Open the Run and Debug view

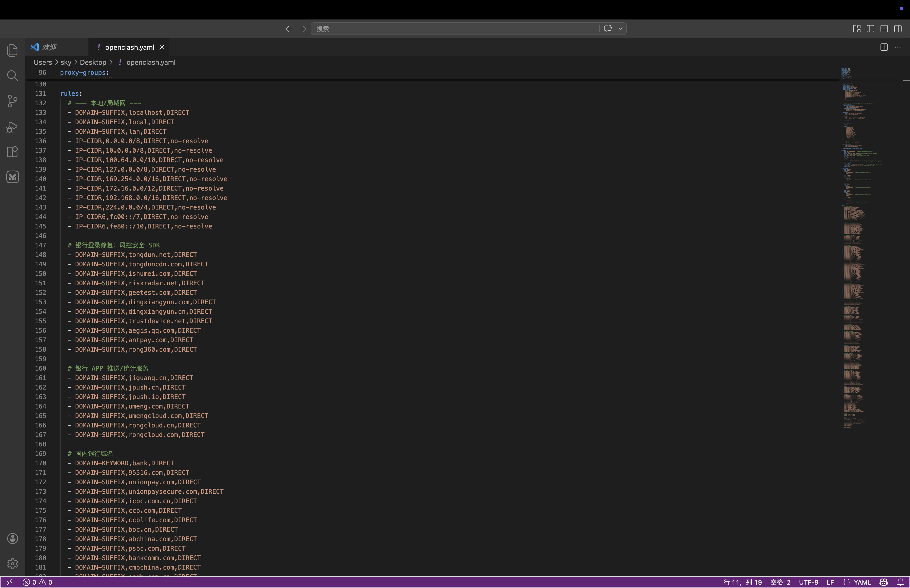tap(12, 127)
